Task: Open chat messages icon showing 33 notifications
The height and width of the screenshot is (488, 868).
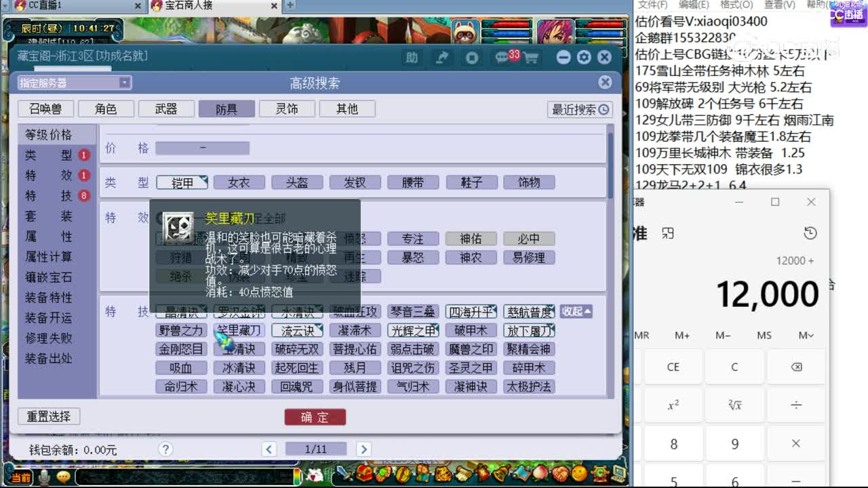Action: [x=502, y=58]
